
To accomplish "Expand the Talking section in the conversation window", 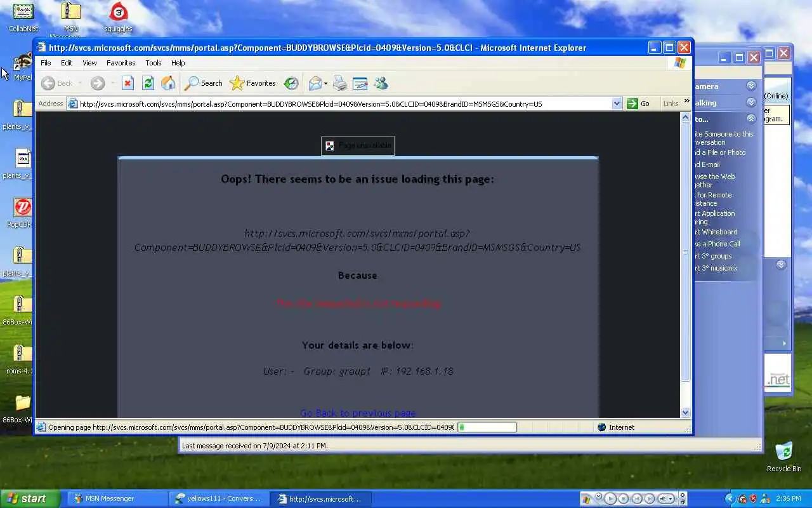I will [x=751, y=102].
